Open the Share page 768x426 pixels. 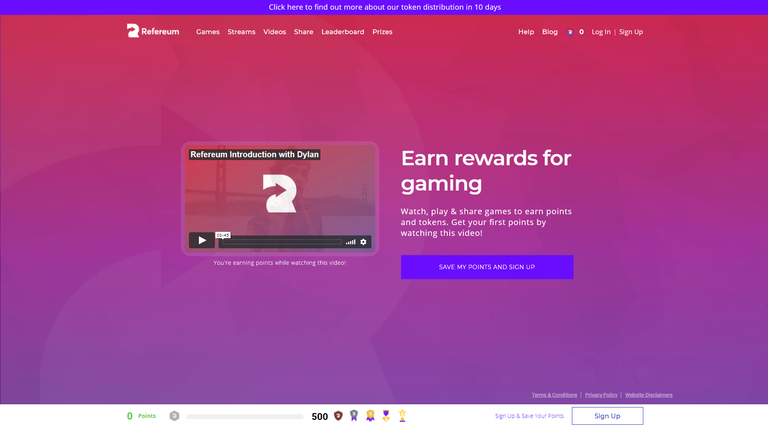tap(303, 32)
